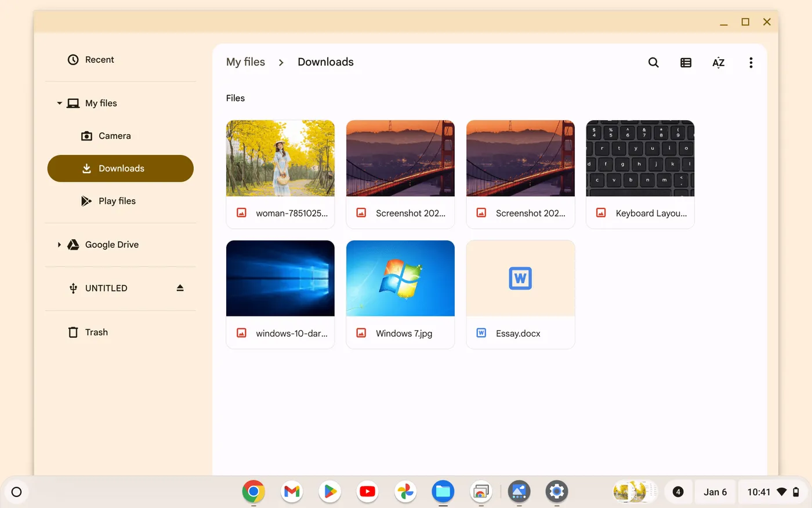Select the woman-7851025 image thumbnail

(x=280, y=158)
